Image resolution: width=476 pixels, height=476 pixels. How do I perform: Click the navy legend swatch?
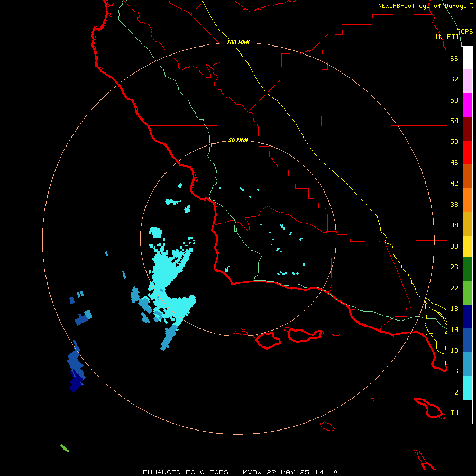[467, 317]
